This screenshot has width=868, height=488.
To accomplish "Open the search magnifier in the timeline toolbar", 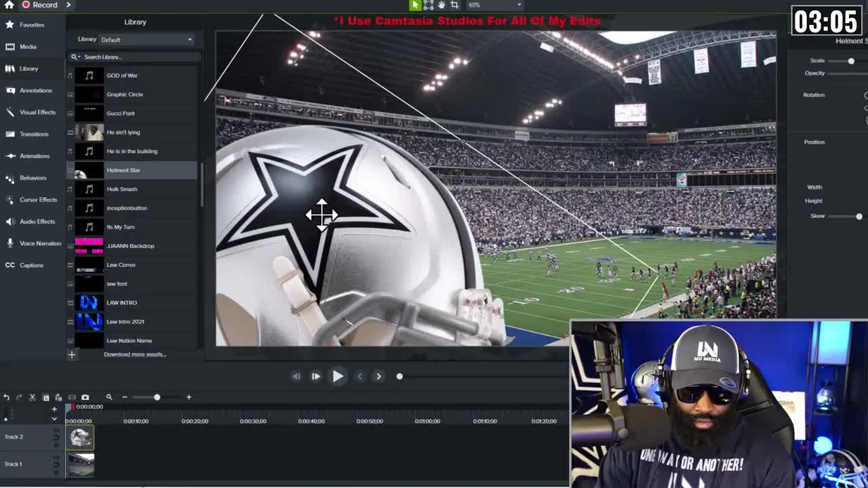I will (x=108, y=396).
